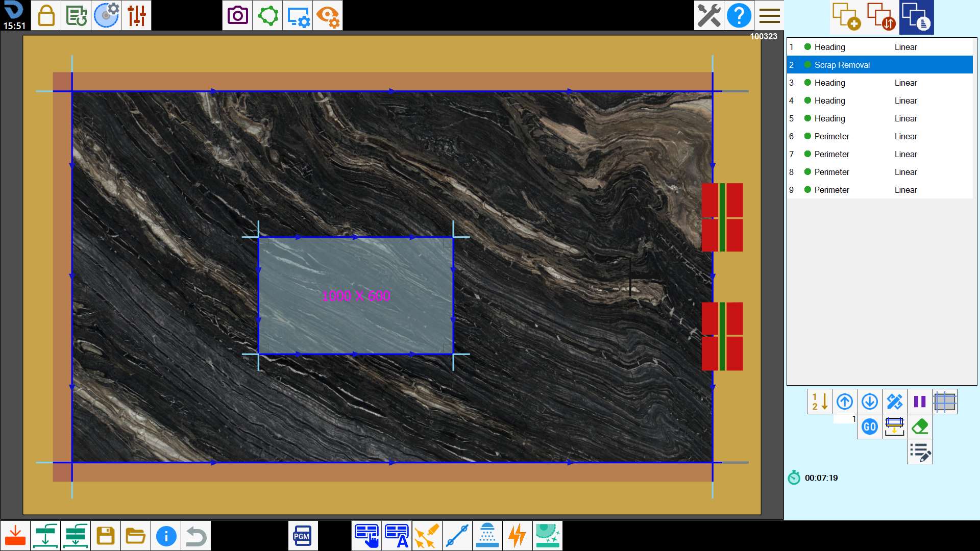Click the monitor with gear icon
Image resolution: width=980 pixels, height=551 pixels.
tap(298, 15)
